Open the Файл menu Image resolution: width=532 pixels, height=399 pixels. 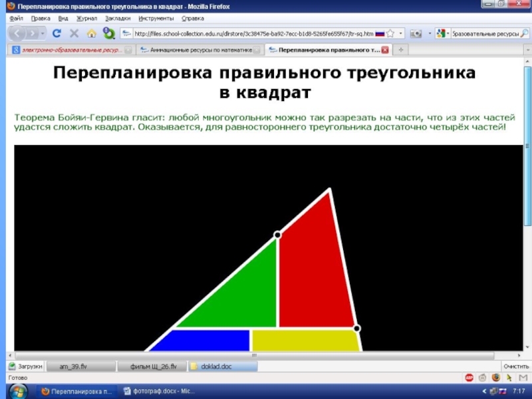16,19
